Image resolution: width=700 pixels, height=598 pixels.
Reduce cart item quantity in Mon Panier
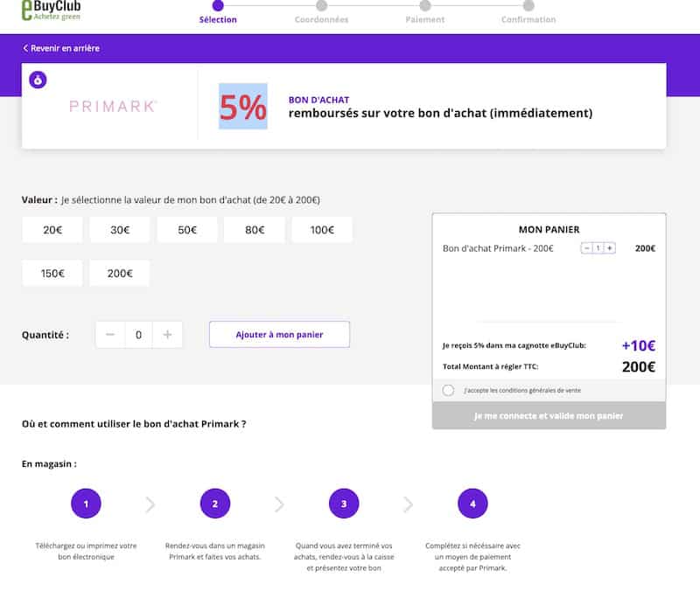click(587, 248)
